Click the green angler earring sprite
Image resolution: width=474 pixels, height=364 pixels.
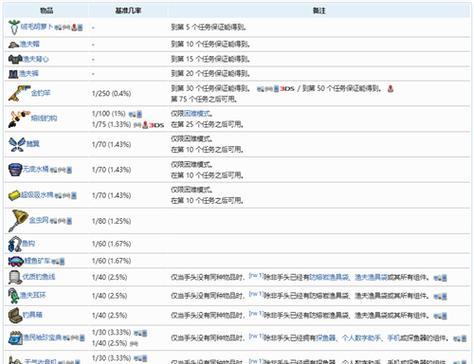click(14, 296)
